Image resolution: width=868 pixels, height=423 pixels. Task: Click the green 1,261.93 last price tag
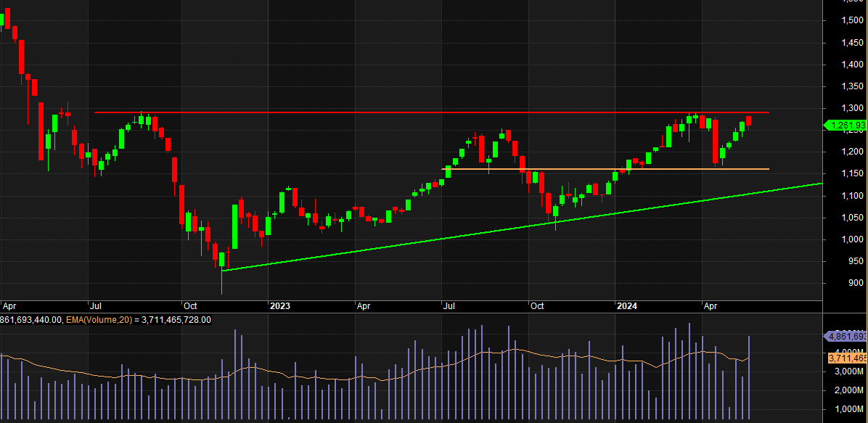click(846, 126)
